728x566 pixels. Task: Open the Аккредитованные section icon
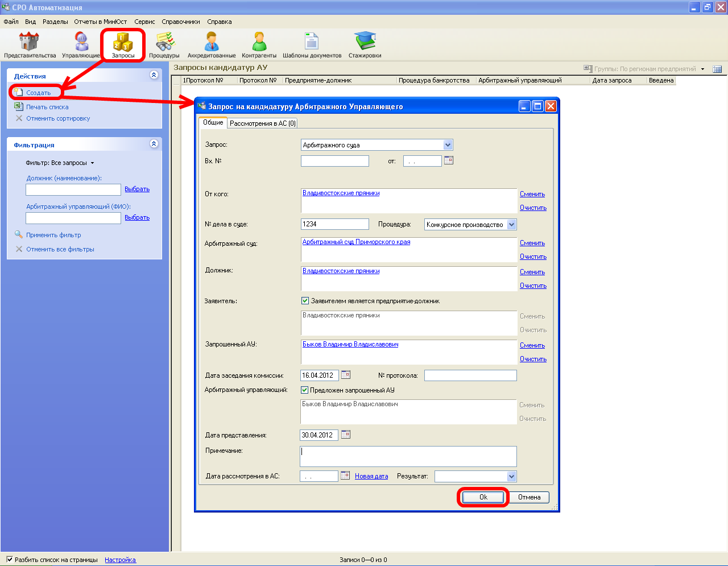point(212,44)
